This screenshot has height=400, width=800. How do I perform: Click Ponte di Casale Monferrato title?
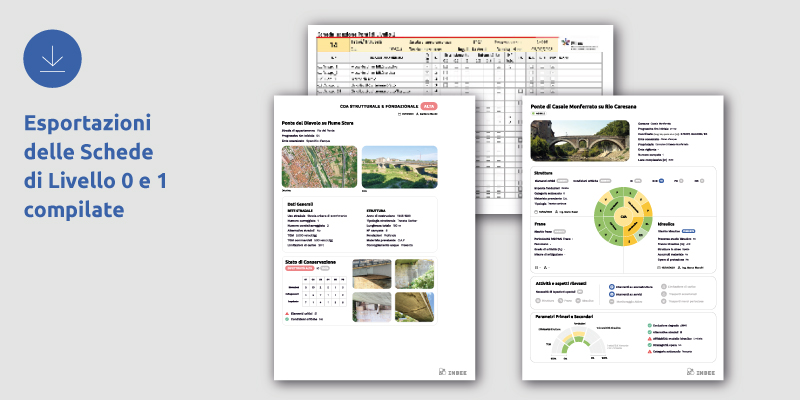coord(582,106)
